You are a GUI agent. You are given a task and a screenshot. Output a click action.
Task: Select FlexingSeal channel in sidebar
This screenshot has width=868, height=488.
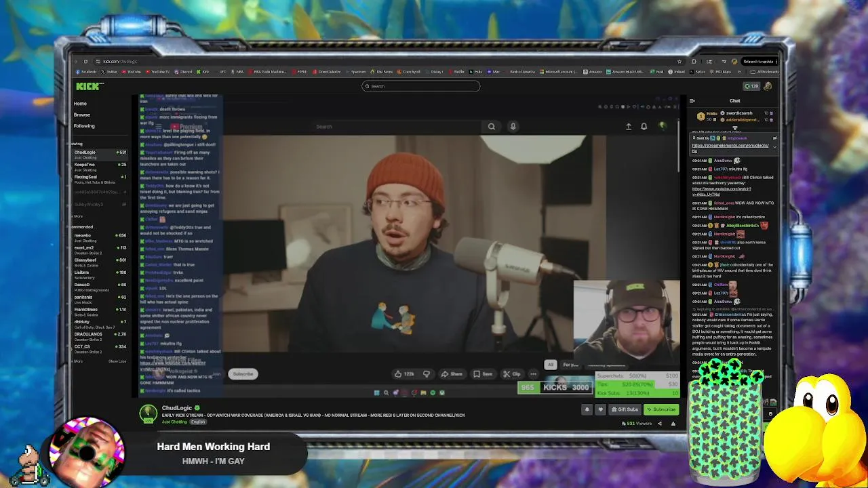point(100,179)
